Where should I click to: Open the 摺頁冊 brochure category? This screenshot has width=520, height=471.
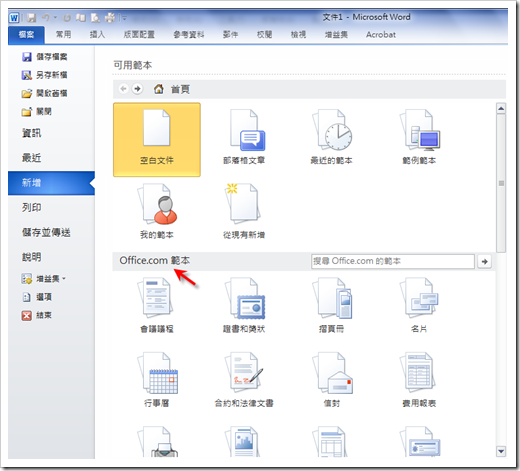[331, 306]
